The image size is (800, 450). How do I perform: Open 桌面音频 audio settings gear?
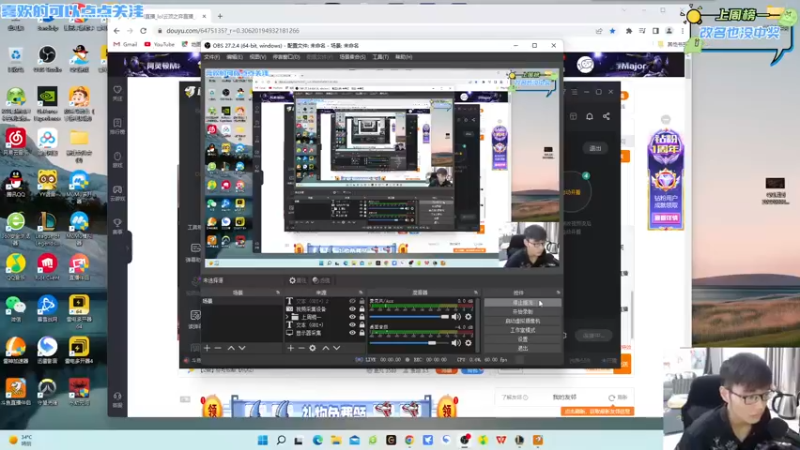pos(468,343)
